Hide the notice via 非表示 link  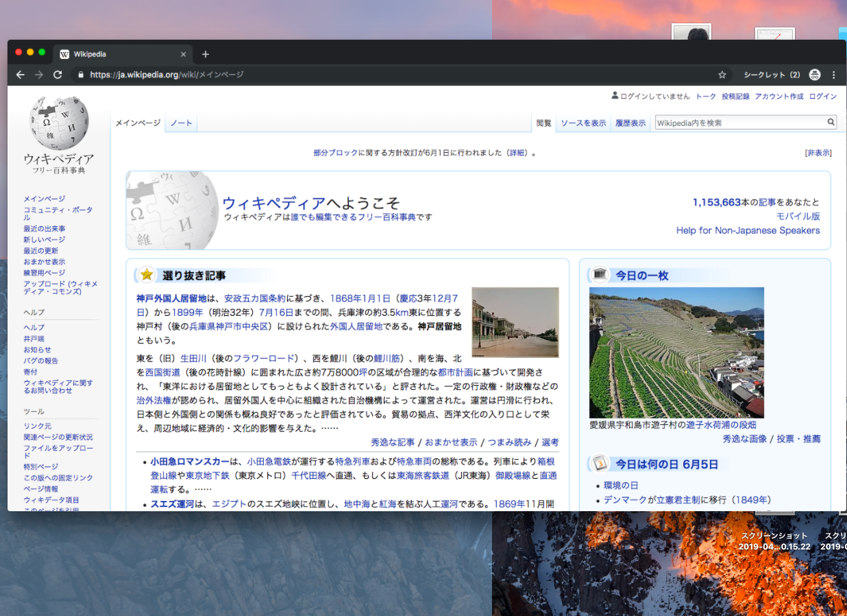818,153
